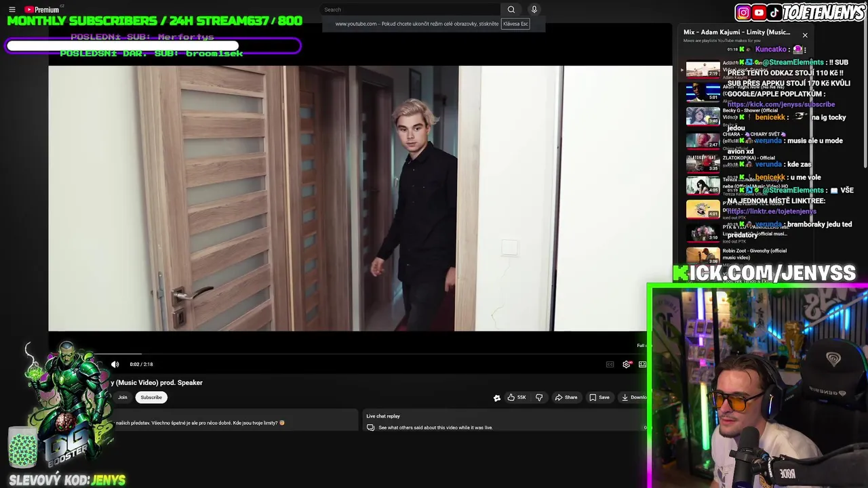
Task: Open the linktr.ee/tojetenjenys chat link
Action: coord(772,211)
